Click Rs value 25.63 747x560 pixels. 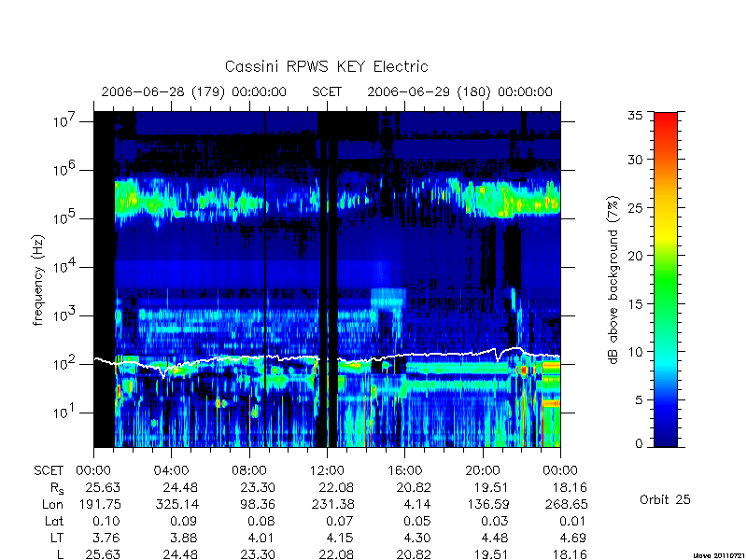tap(103, 487)
